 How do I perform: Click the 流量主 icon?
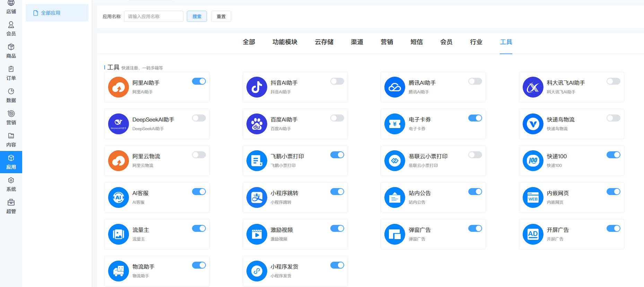point(119,234)
